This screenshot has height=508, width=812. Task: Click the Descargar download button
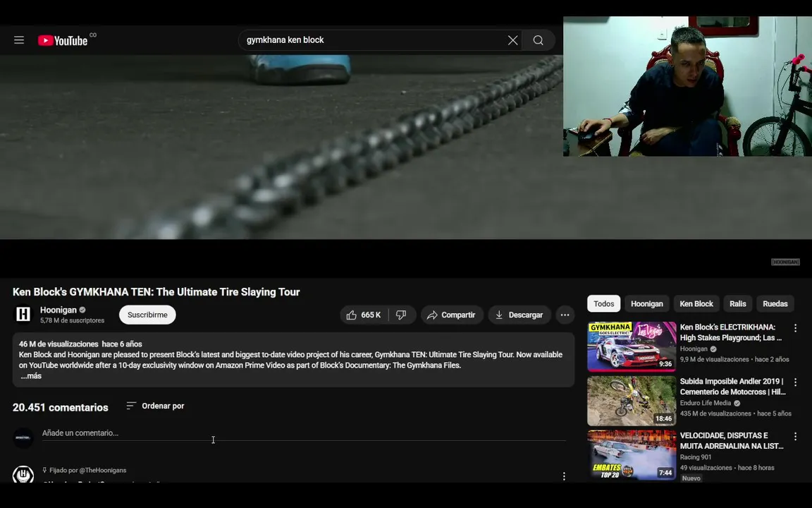pos(519,315)
